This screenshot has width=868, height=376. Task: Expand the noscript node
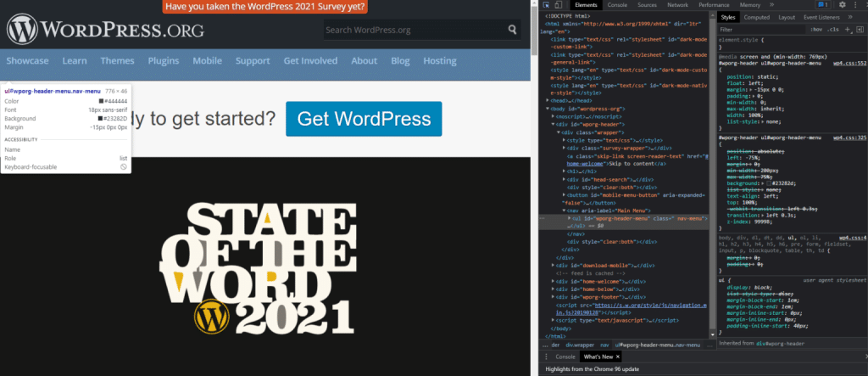click(x=553, y=116)
